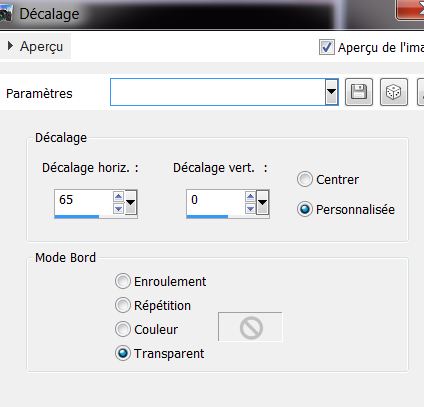This screenshot has width=424, height=407.
Task: Increase Décalage horiz. with up arrow
Action: pos(119,196)
